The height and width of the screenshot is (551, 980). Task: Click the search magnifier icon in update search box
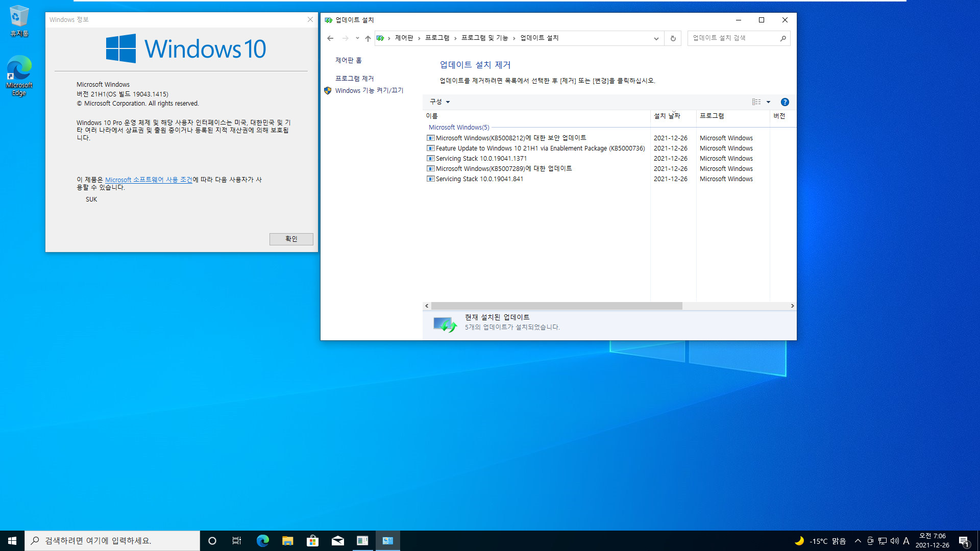pyautogui.click(x=783, y=38)
